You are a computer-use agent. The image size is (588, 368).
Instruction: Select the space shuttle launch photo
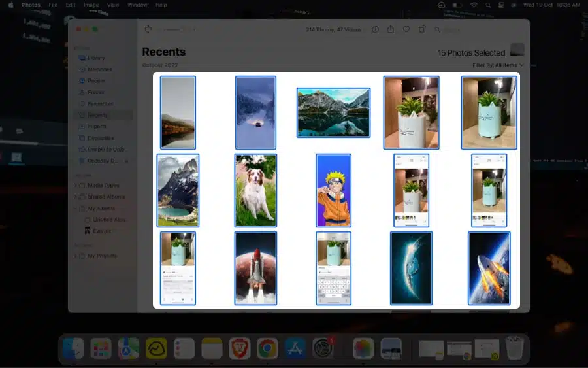pos(255,268)
